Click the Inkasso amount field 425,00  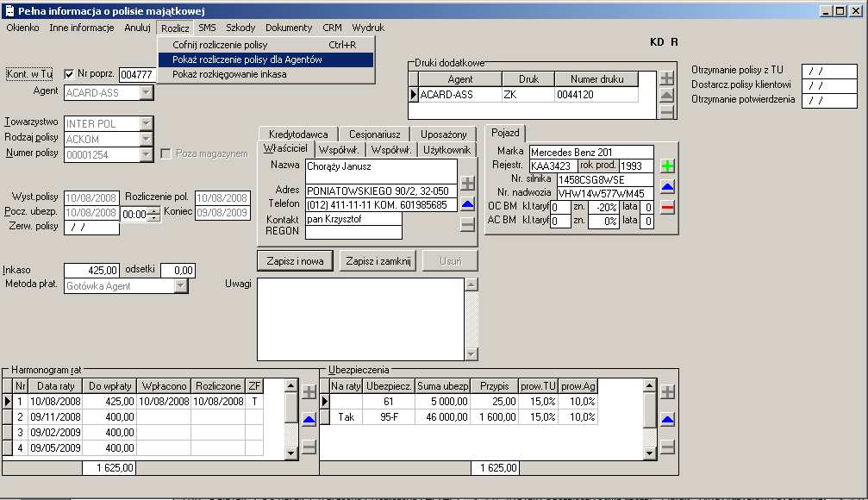91,270
